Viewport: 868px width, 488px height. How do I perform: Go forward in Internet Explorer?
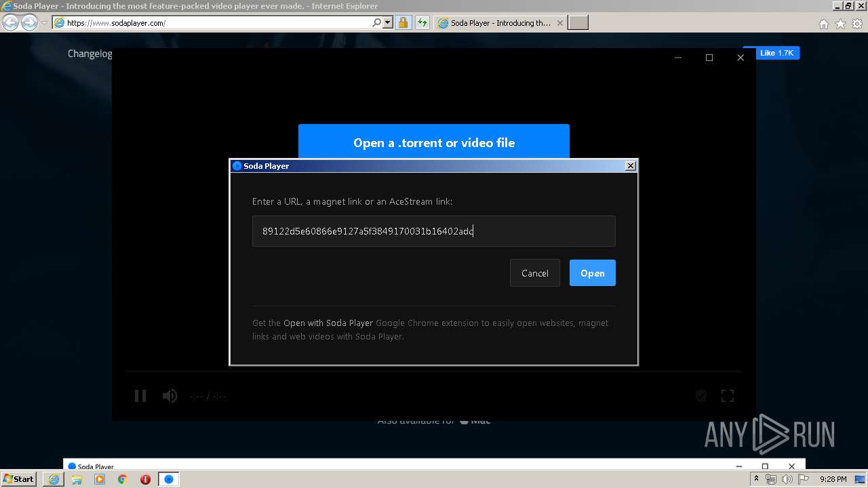29,23
